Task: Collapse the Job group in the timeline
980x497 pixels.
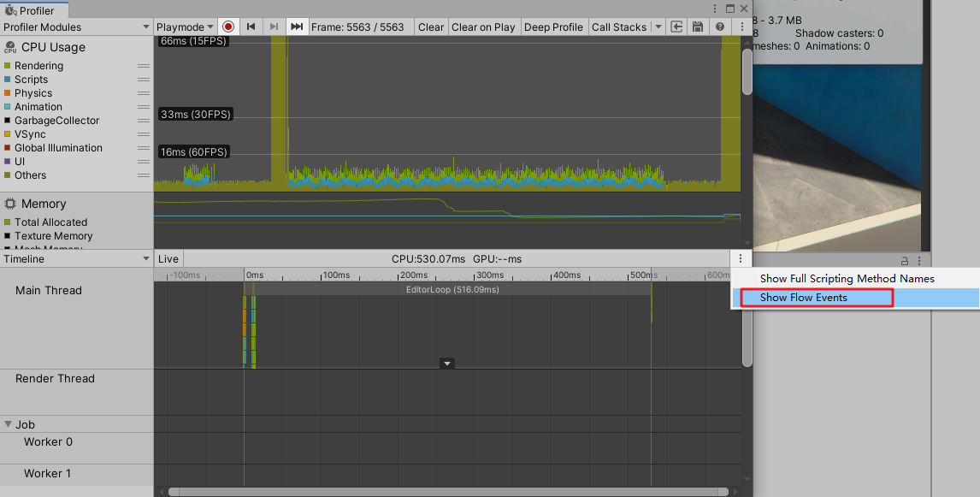Action: (x=8, y=423)
